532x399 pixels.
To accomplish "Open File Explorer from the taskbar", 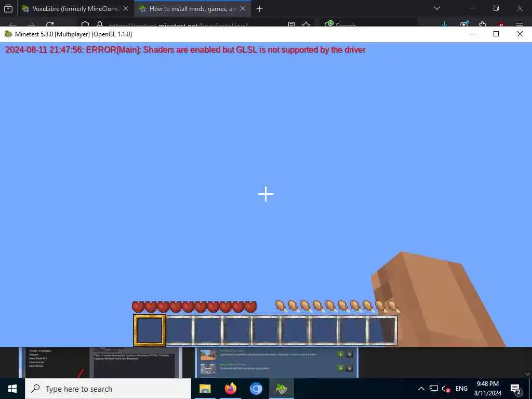I will [x=205, y=389].
